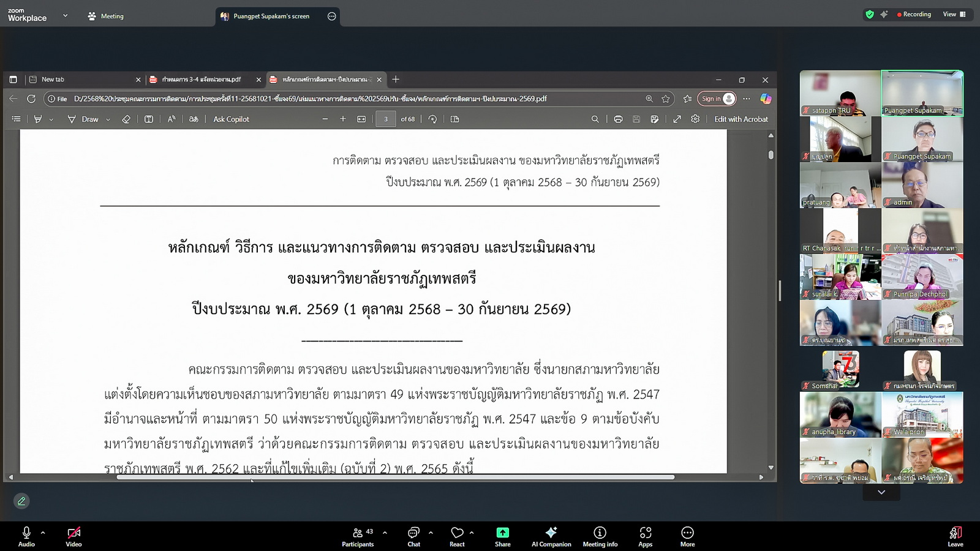Open the React emoji menu
Viewport: 980px width, 551px height.
click(457, 536)
